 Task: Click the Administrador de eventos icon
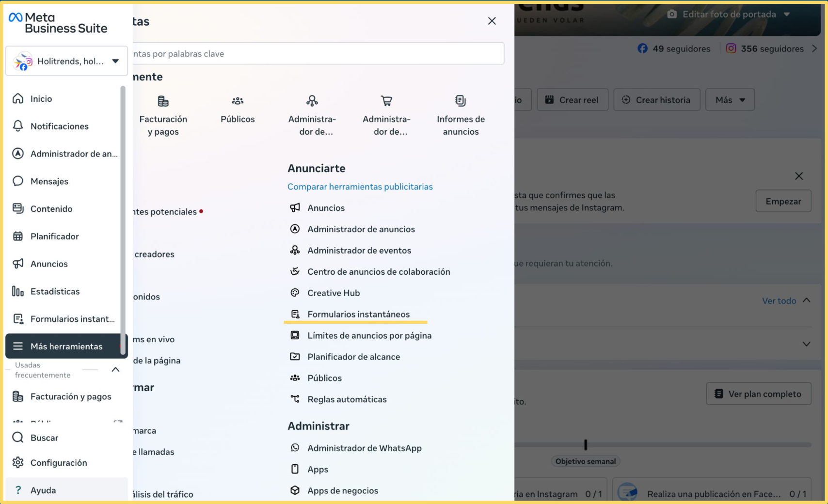tap(295, 251)
